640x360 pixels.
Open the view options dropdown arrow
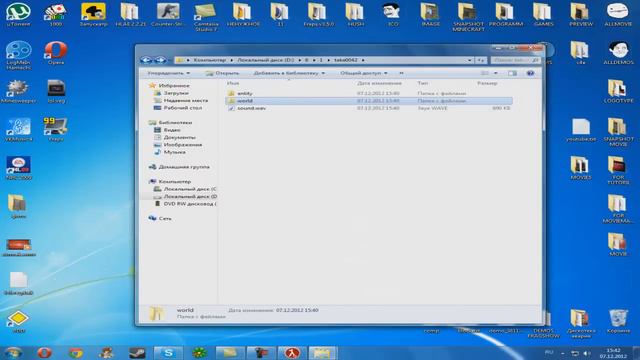click(x=496, y=73)
